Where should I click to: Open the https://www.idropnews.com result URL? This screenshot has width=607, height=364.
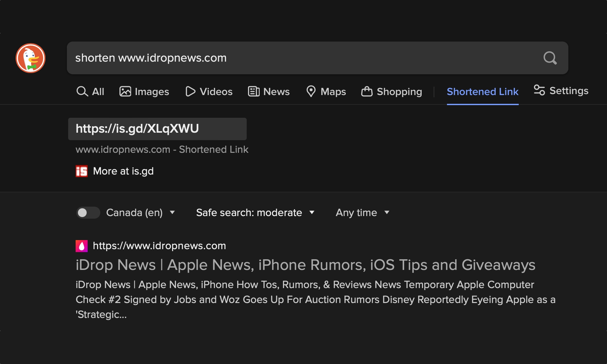159,246
